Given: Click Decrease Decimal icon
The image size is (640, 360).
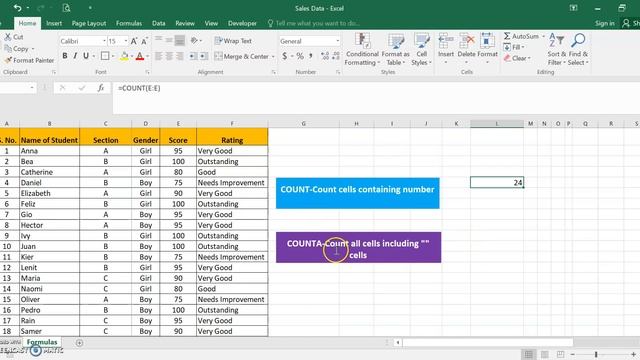Looking at the screenshot, I should click(x=336, y=56).
